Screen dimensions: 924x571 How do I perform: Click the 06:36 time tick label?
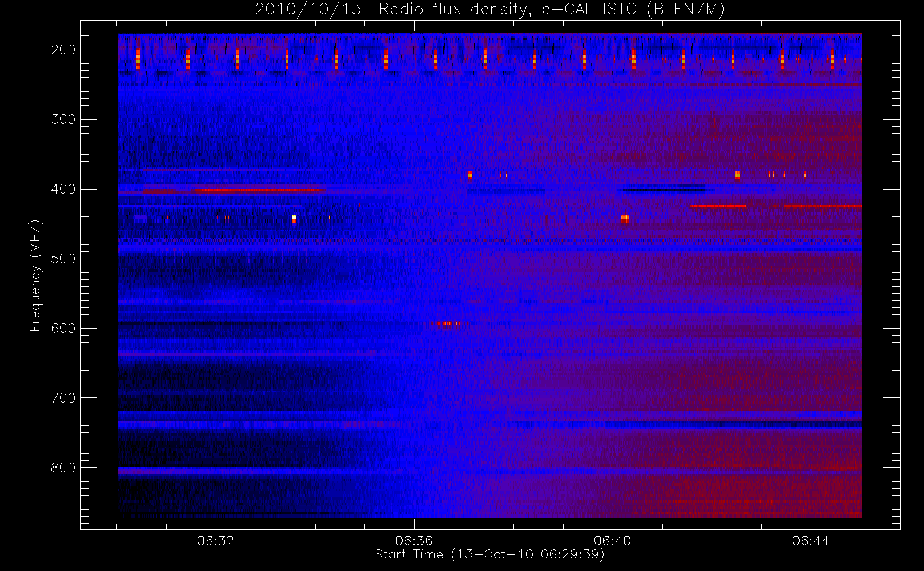pyautogui.click(x=414, y=541)
